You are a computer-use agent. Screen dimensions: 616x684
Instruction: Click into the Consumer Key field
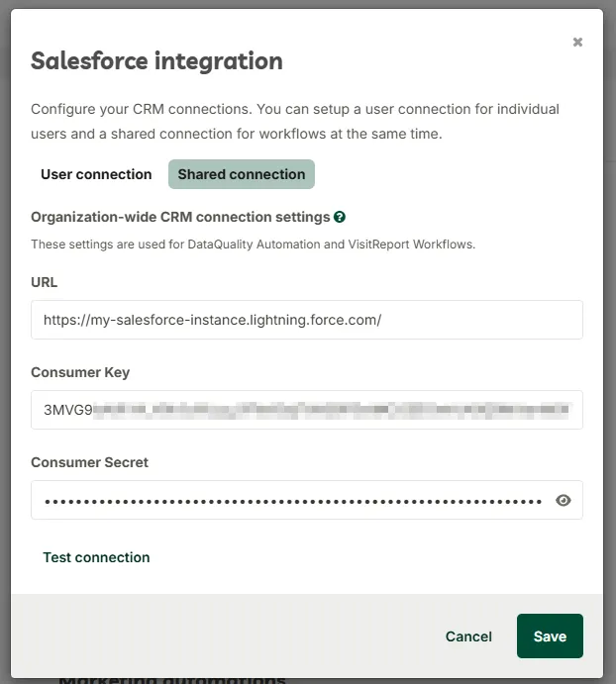[307, 410]
